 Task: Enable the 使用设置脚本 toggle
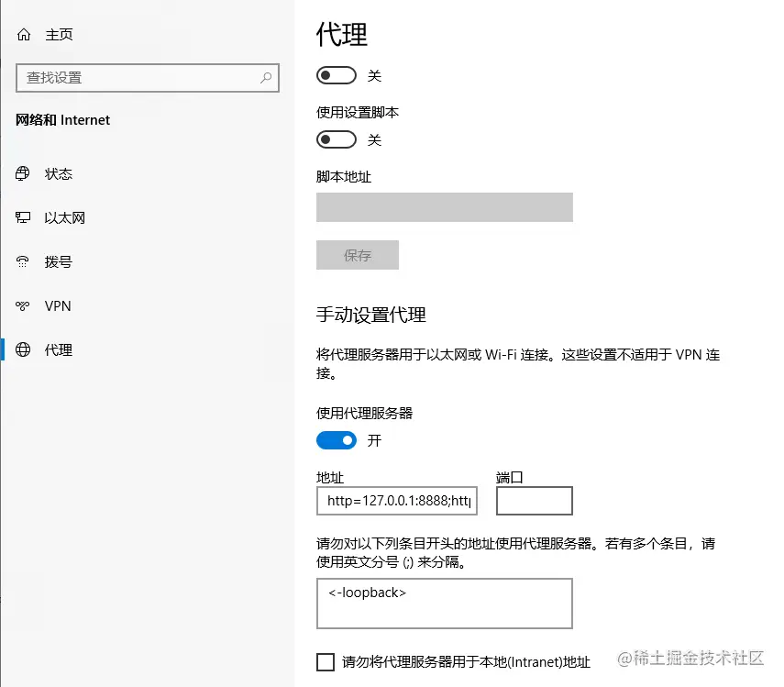pyautogui.click(x=336, y=139)
